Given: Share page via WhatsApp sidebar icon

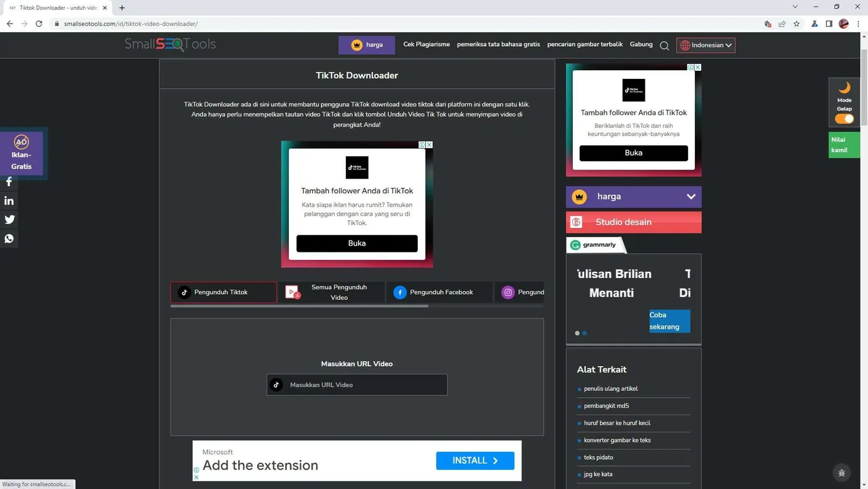Looking at the screenshot, I should click(9, 238).
